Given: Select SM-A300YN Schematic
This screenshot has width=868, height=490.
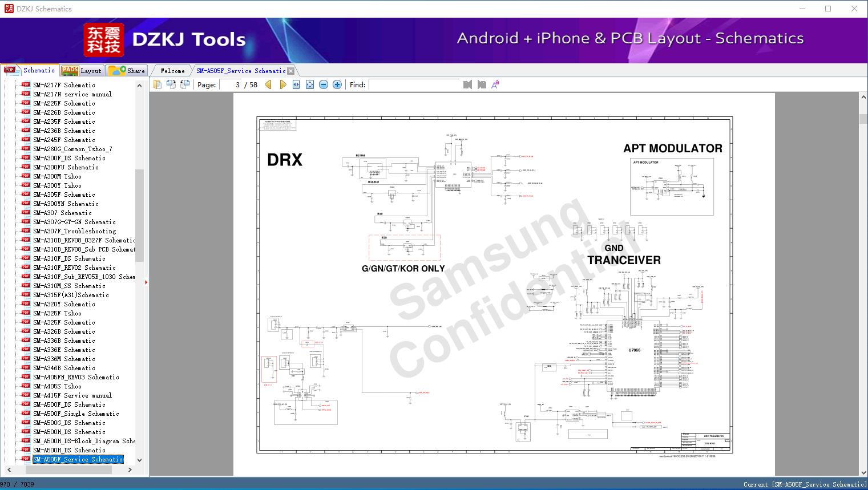Looking at the screenshot, I should click(x=66, y=204).
